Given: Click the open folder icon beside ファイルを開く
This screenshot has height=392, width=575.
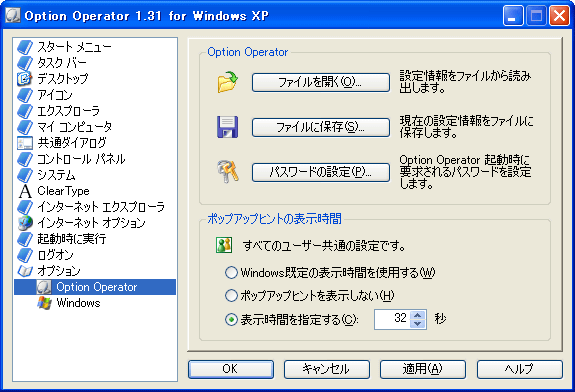Looking at the screenshot, I should [x=227, y=82].
